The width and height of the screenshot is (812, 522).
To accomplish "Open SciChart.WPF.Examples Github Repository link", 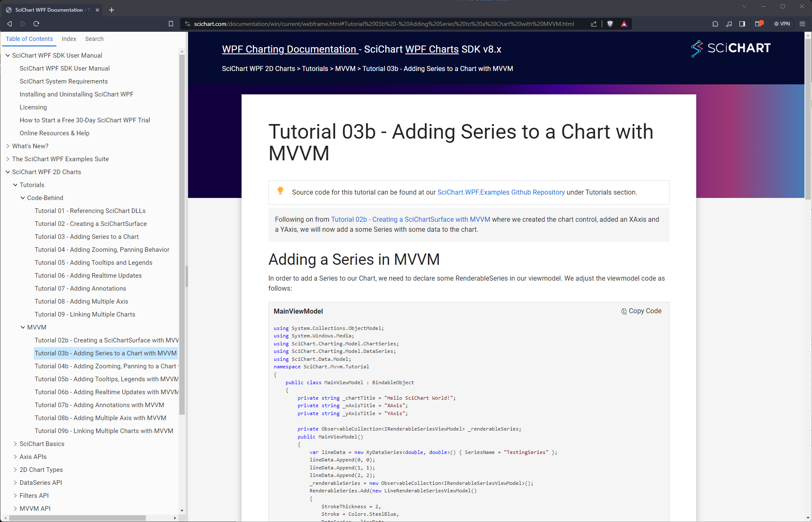I will [501, 192].
